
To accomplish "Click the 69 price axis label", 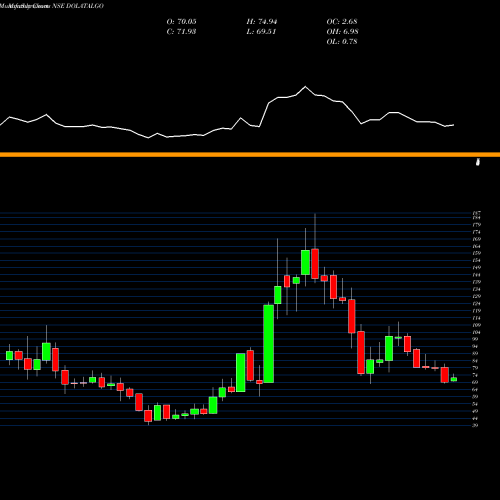I will coord(476,382).
